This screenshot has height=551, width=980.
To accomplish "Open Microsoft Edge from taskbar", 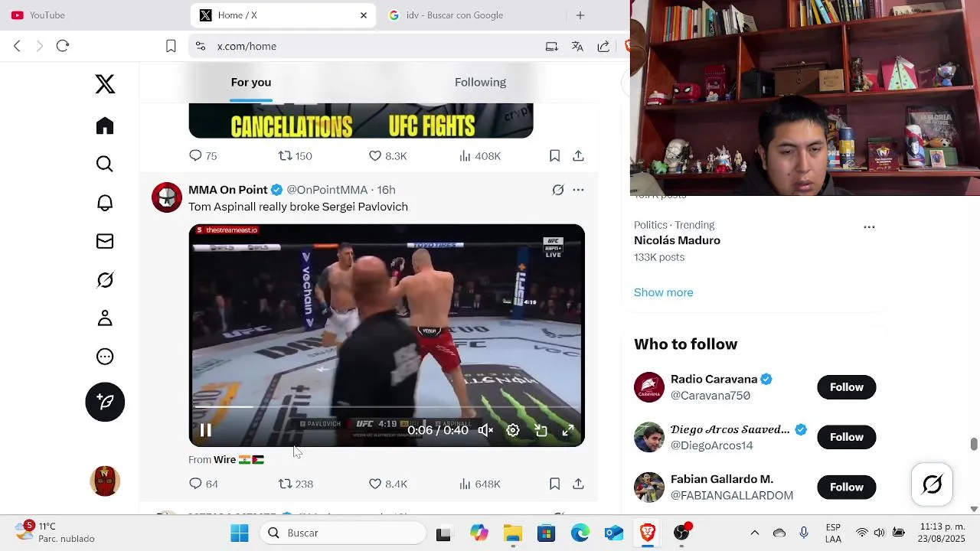I will coord(580,533).
